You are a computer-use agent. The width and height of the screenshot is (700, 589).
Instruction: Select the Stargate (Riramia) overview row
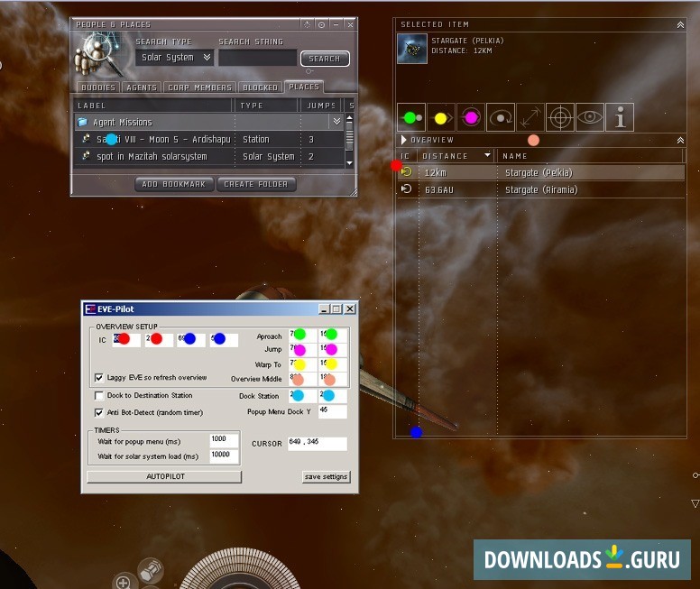coord(541,189)
